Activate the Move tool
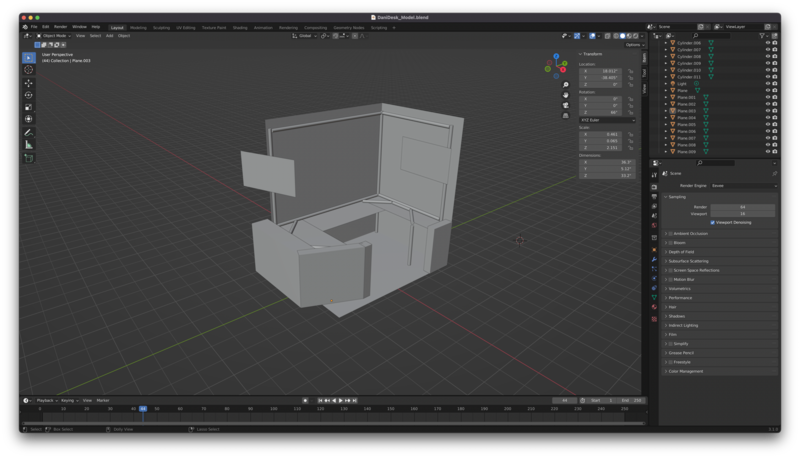Viewport: 800px width, 458px height. point(28,83)
